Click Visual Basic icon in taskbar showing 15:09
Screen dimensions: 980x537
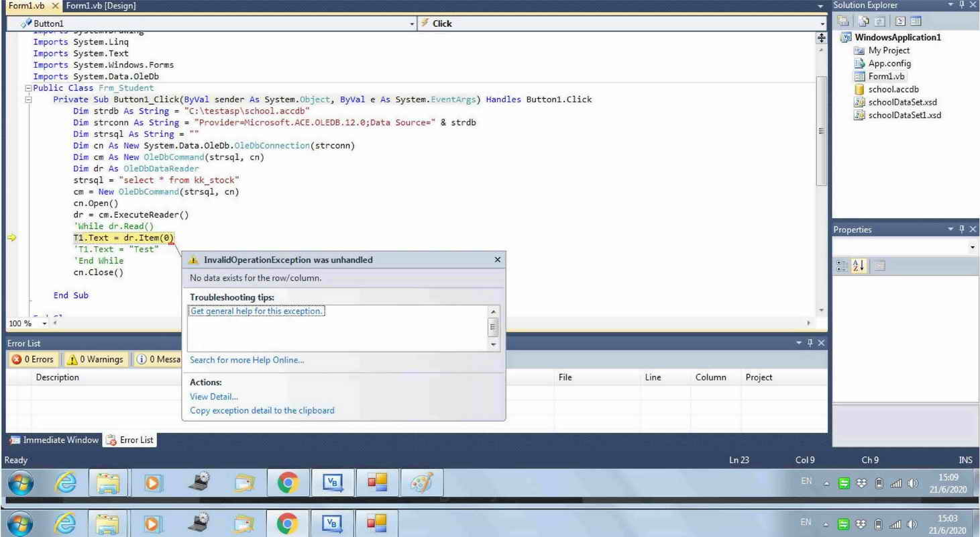(331, 484)
